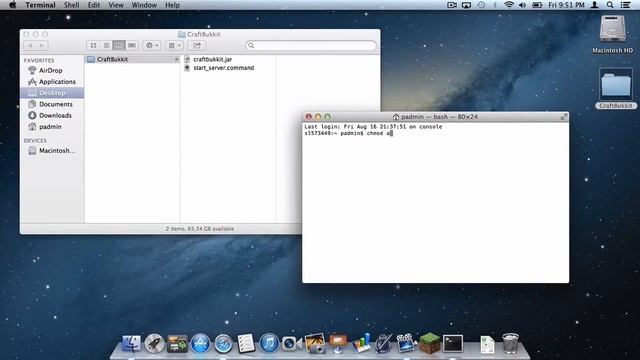Open the volume control in menu bar
This screenshot has width=640, height=360.
click(x=522, y=5)
